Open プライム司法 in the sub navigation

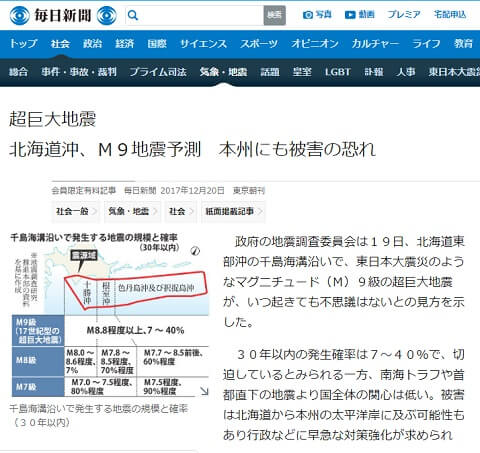click(x=158, y=72)
